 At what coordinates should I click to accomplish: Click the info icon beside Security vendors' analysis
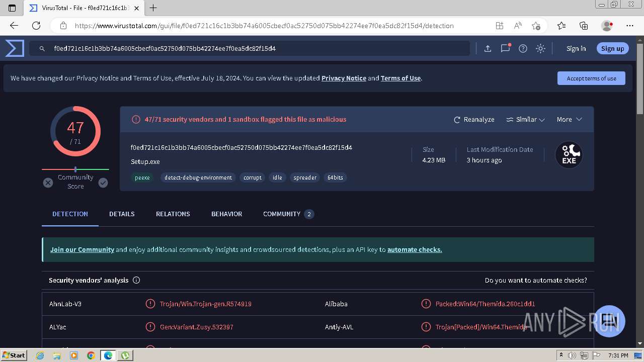pos(136,280)
